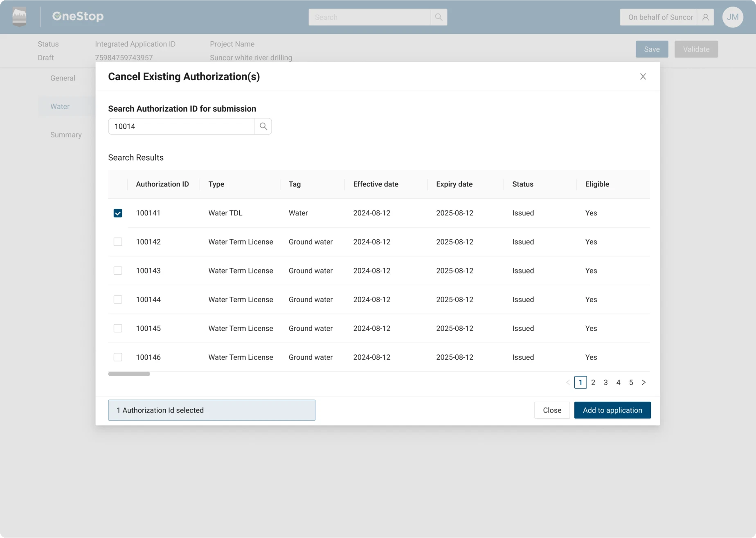The image size is (756, 538).
Task: Click the Close button
Action: (552, 410)
